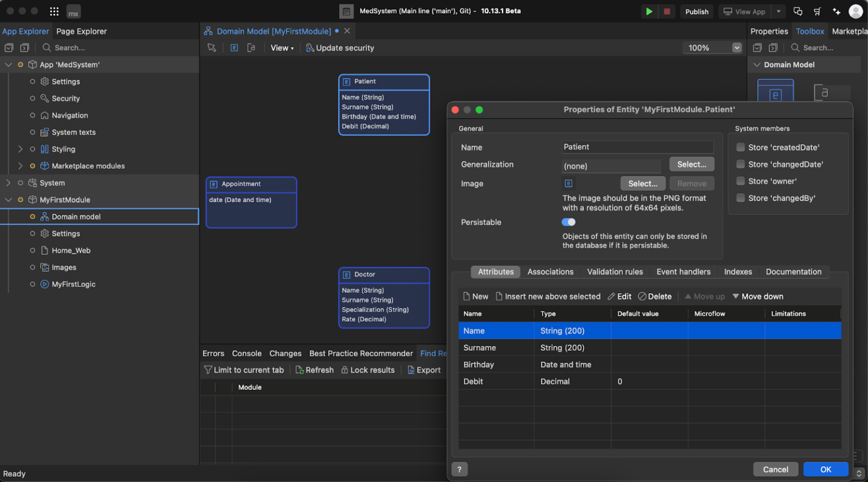This screenshot has height=482, width=868.
Task: Click the Refresh icon in the results pane
Action: click(x=298, y=370)
